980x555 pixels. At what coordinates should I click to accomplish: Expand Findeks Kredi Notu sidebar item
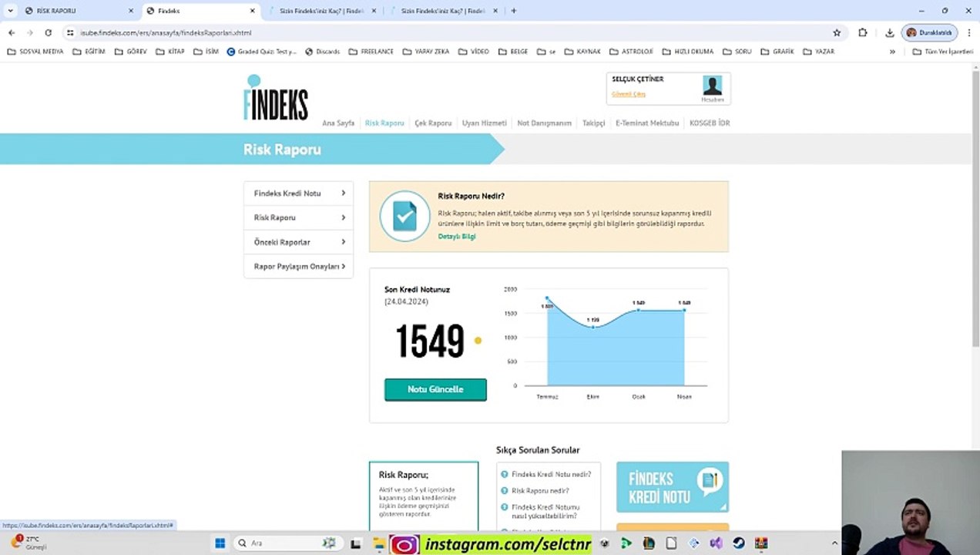(x=298, y=193)
